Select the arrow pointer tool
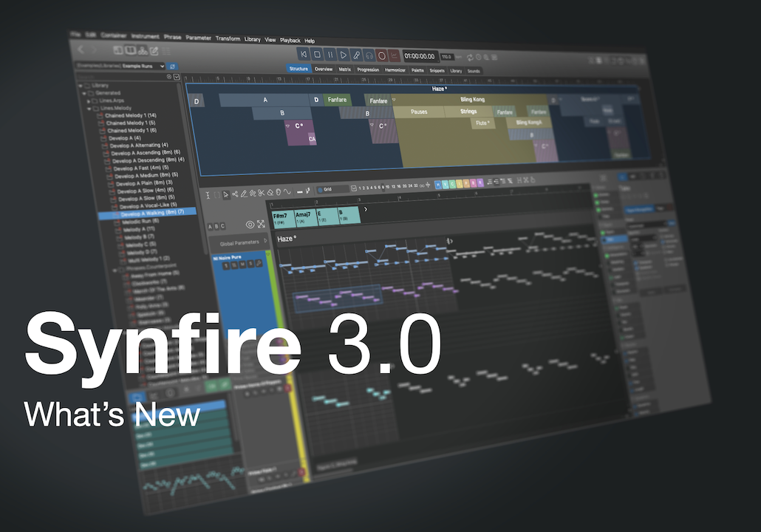This screenshot has width=761, height=532. [x=225, y=194]
